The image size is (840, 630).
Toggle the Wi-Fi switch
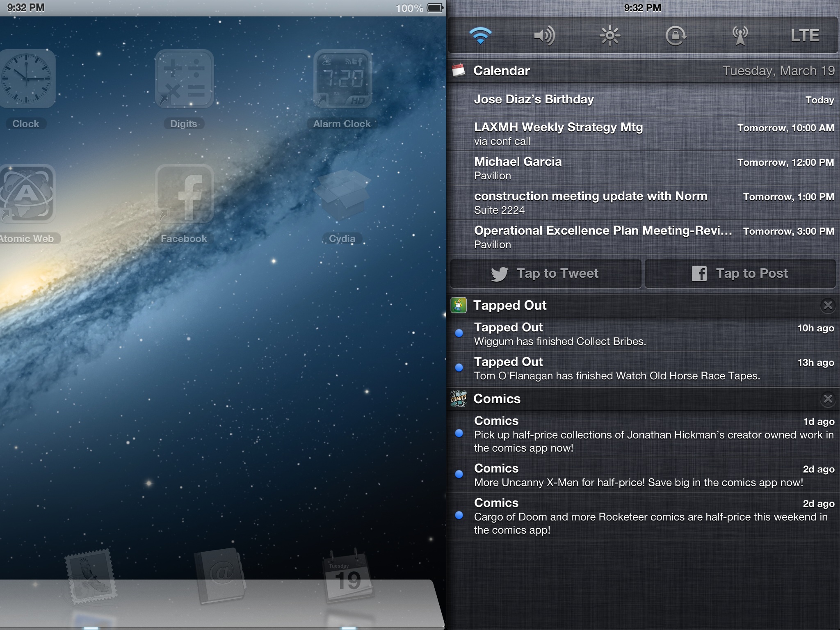pos(480,35)
